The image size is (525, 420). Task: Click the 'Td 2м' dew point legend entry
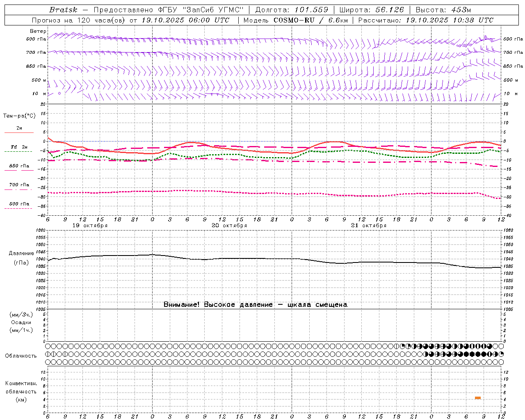pyautogui.click(x=19, y=147)
